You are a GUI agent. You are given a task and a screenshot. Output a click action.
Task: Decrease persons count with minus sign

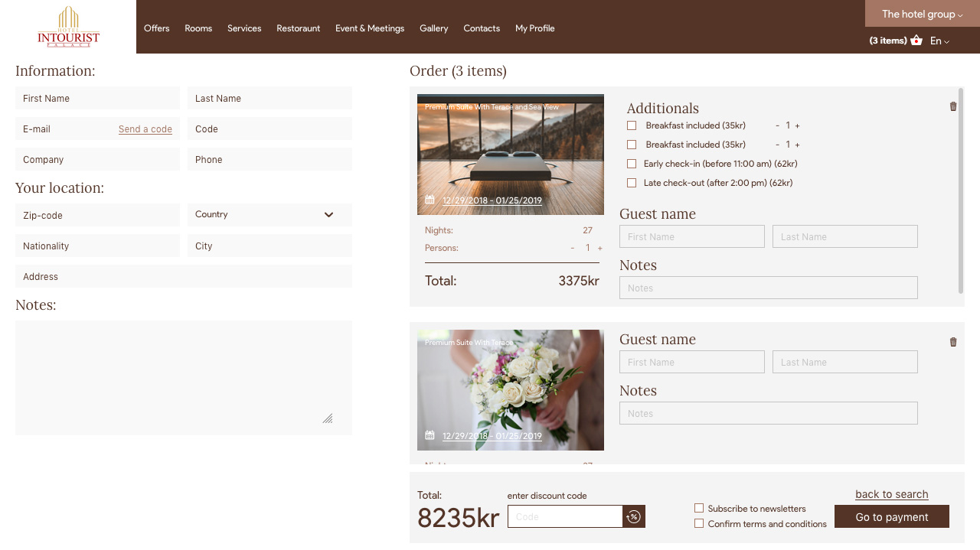572,248
